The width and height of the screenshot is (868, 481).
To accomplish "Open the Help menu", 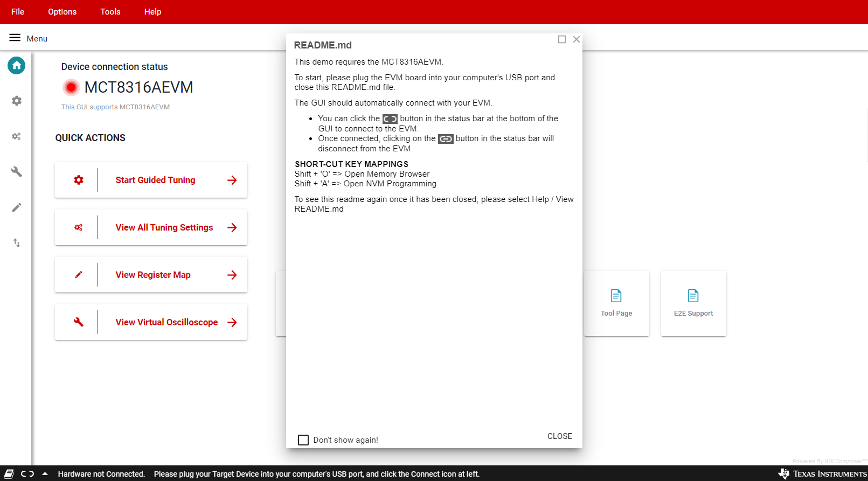I will pyautogui.click(x=153, y=12).
